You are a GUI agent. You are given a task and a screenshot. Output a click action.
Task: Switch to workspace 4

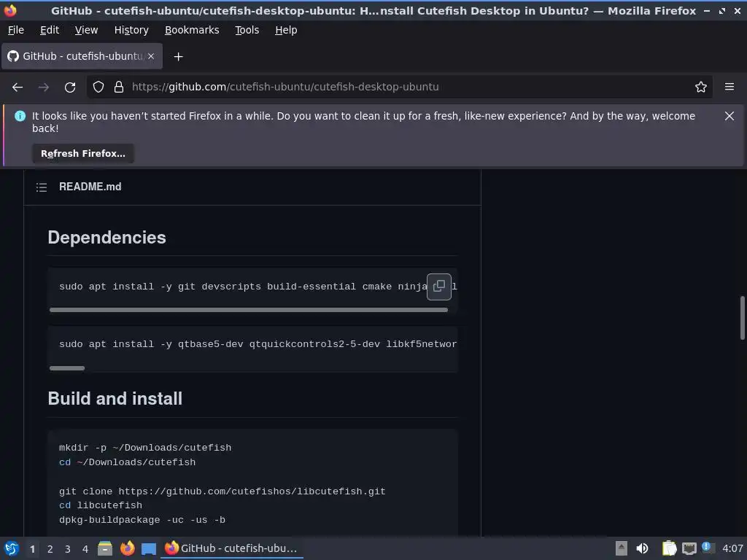pyautogui.click(x=85, y=549)
